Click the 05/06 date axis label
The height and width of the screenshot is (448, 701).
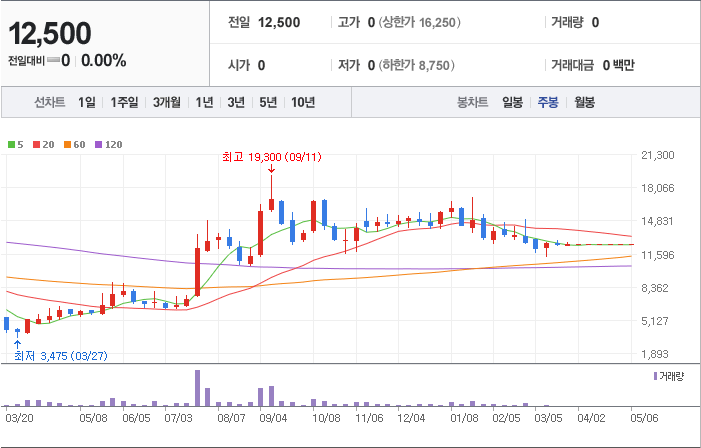pyautogui.click(x=644, y=418)
